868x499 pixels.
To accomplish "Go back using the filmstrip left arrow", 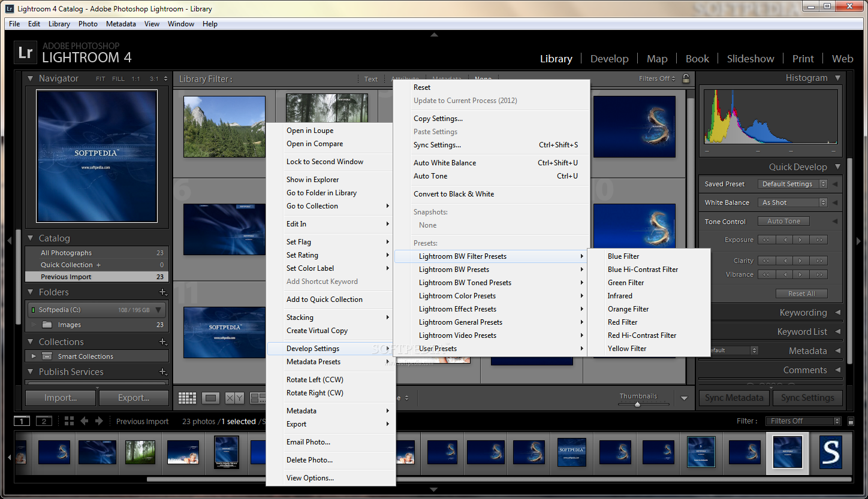I will (x=85, y=421).
